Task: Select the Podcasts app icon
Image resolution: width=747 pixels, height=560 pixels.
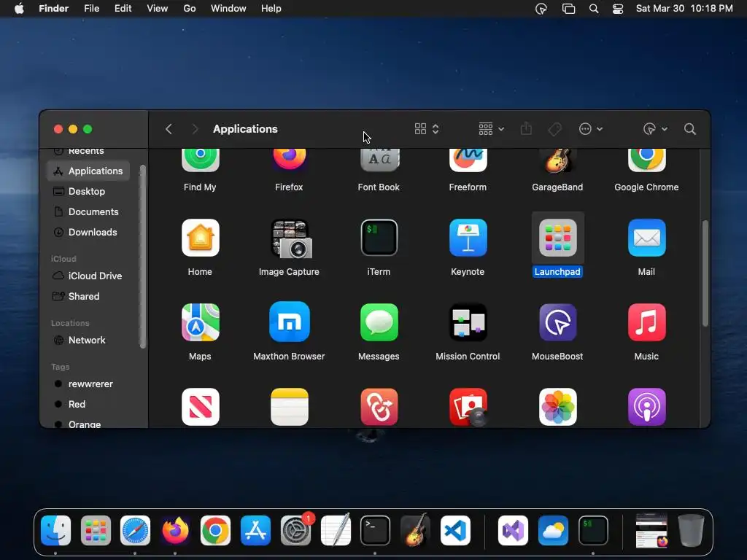Action: [x=646, y=407]
